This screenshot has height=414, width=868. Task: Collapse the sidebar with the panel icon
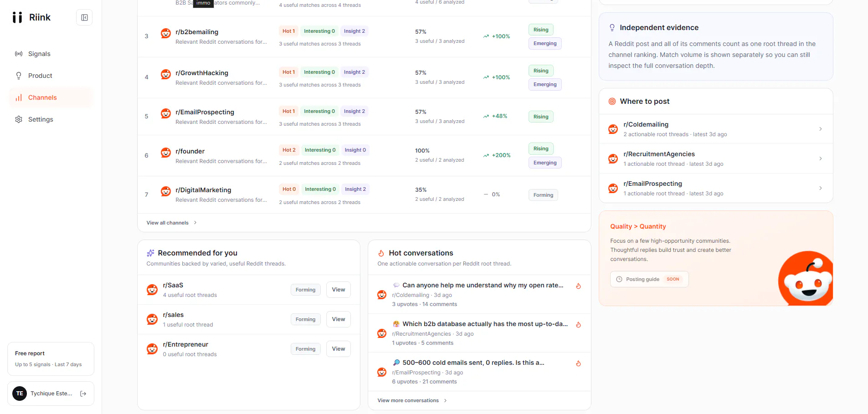(x=84, y=17)
